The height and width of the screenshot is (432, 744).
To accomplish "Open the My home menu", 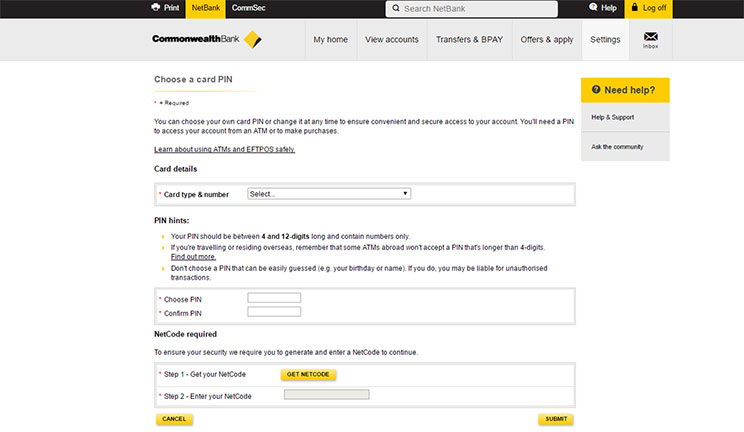I will [x=330, y=40].
